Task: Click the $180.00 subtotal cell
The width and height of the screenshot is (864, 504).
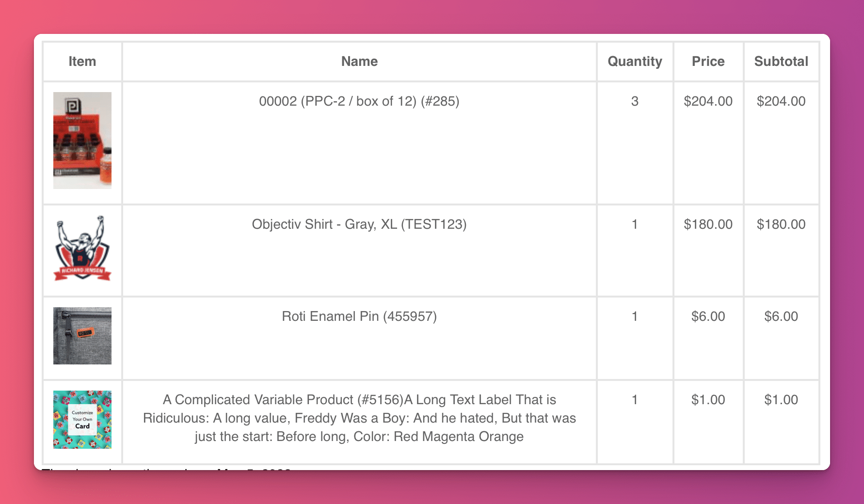Action: point(781,224)
